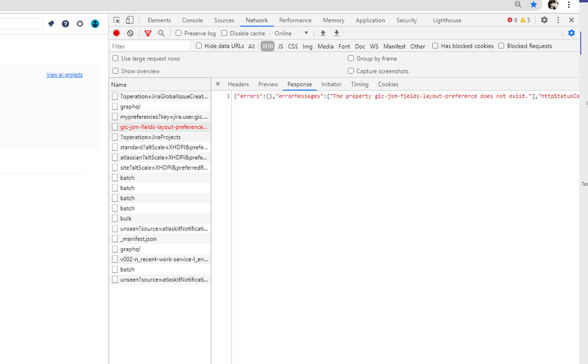Click the View all projects link
Viewport: 588px width, 364px height.
tap(65, 75)
